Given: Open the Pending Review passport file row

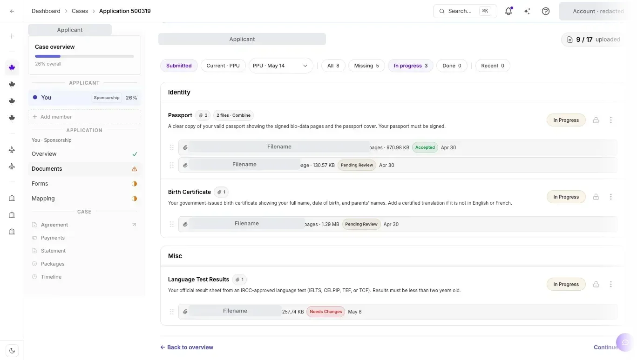Looking at the screenshot, I should (398, 165).
